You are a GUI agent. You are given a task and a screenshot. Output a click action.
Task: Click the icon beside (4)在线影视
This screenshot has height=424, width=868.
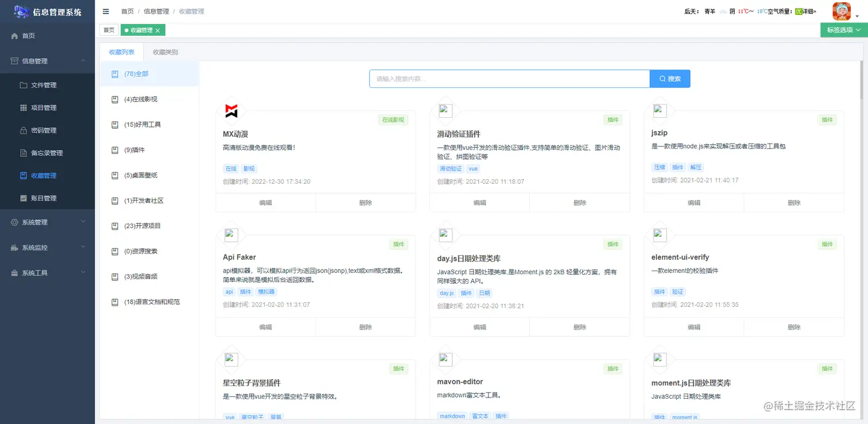[115, 99]
